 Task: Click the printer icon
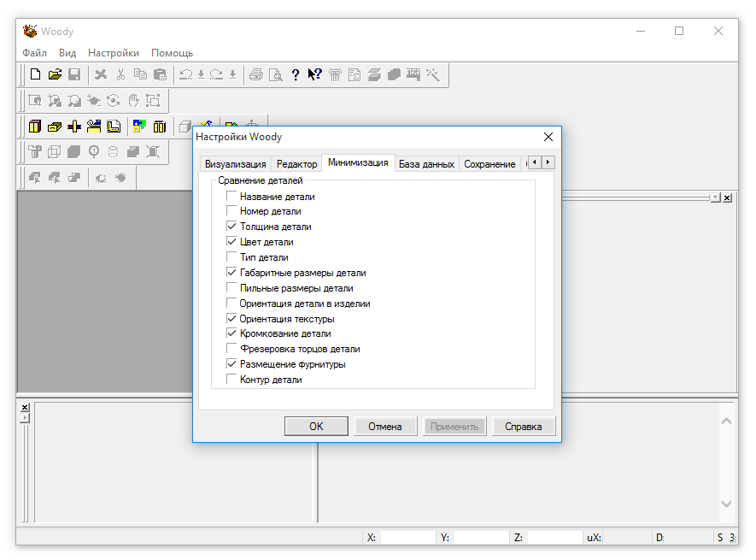point(256,74)
